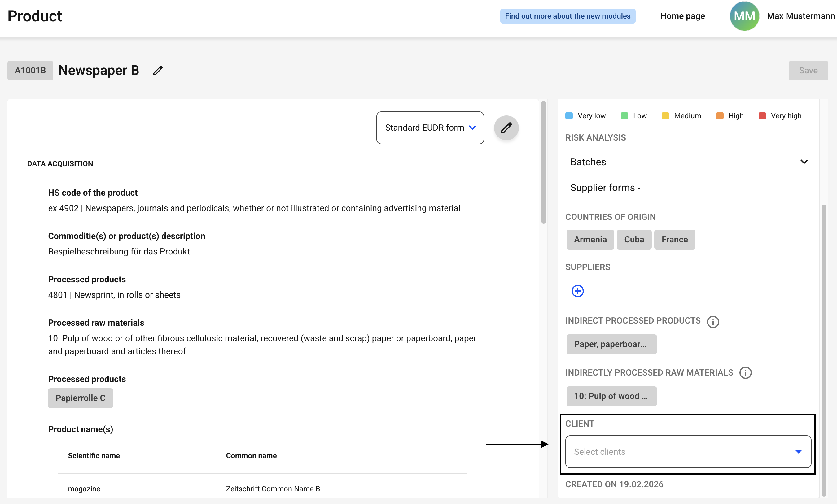This screenshot has width=837, height=504.
Task: Click the MM user avatar
Action: tap(744, 16)
